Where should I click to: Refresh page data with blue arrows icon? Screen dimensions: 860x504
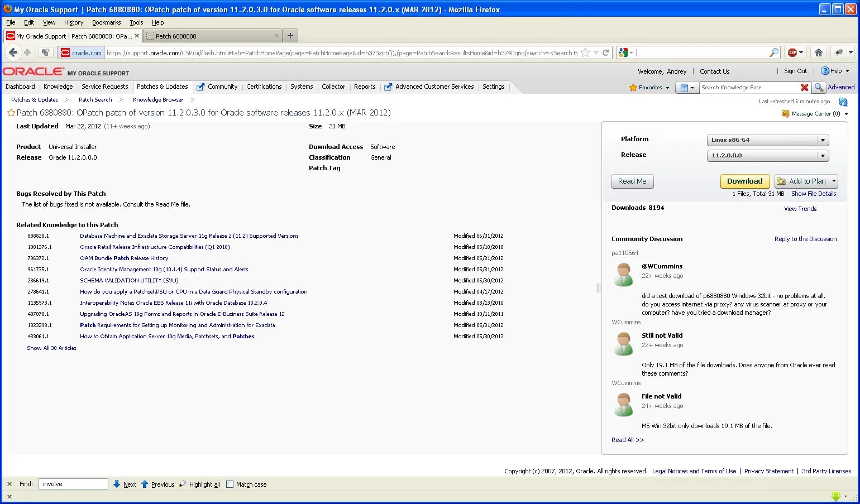[843, 102]
